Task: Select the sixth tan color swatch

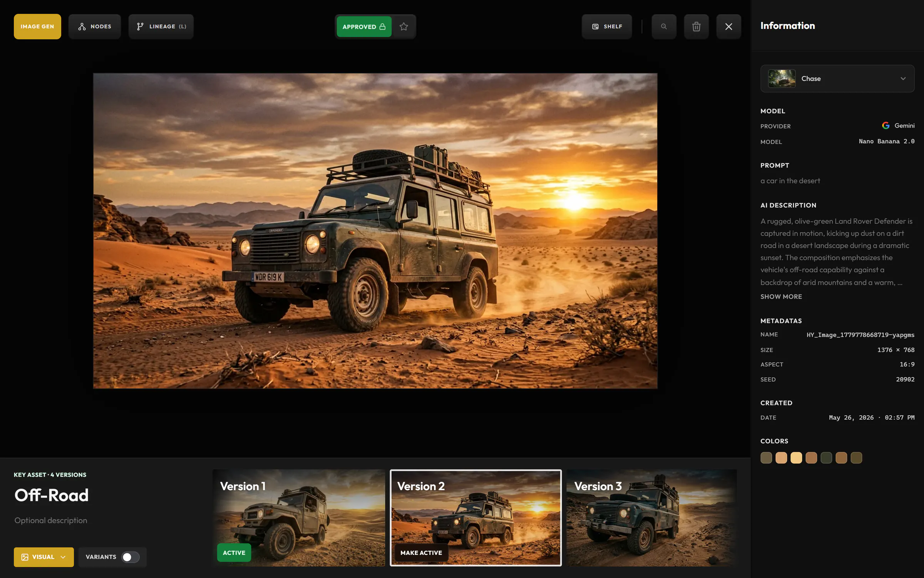Action: click(841, 458)
